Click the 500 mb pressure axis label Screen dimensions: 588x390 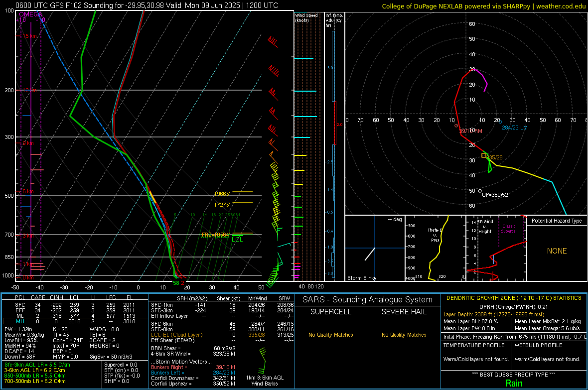tap(9, 196)
